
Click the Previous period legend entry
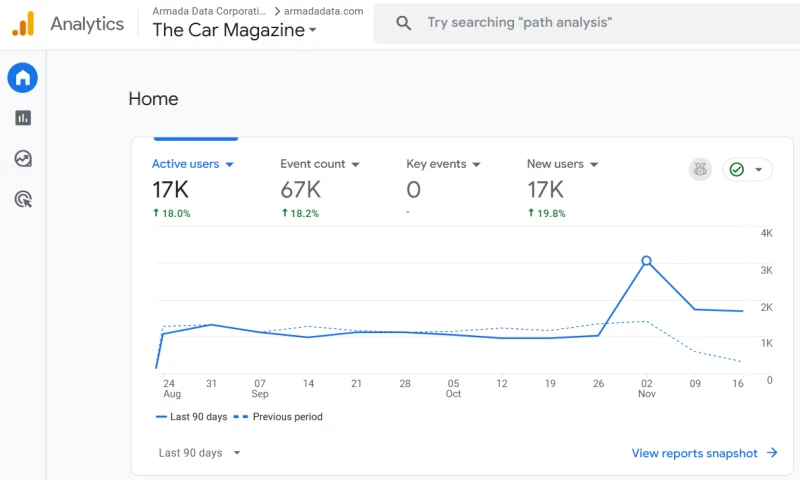(278, 417)
